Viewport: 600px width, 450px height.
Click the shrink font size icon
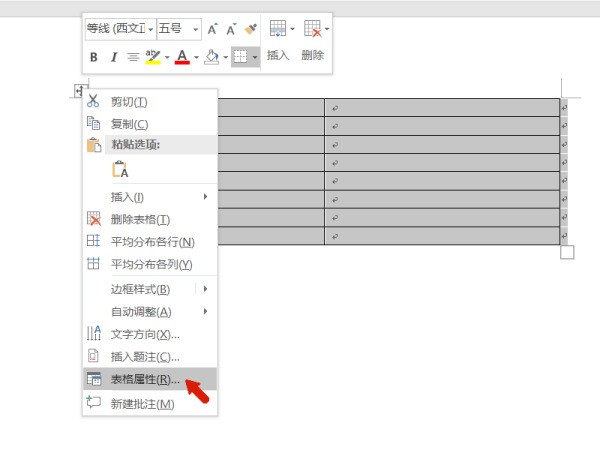pos(232,29)
